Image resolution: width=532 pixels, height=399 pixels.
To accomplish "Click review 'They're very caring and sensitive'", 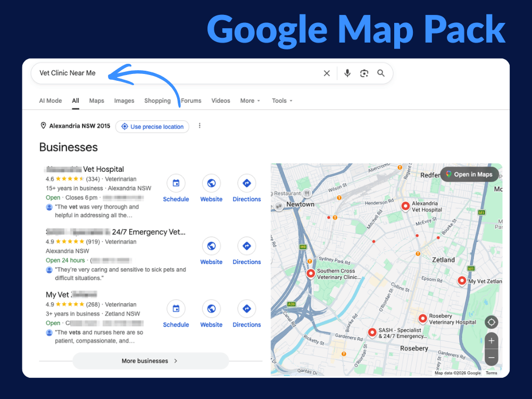I will 120,274.
